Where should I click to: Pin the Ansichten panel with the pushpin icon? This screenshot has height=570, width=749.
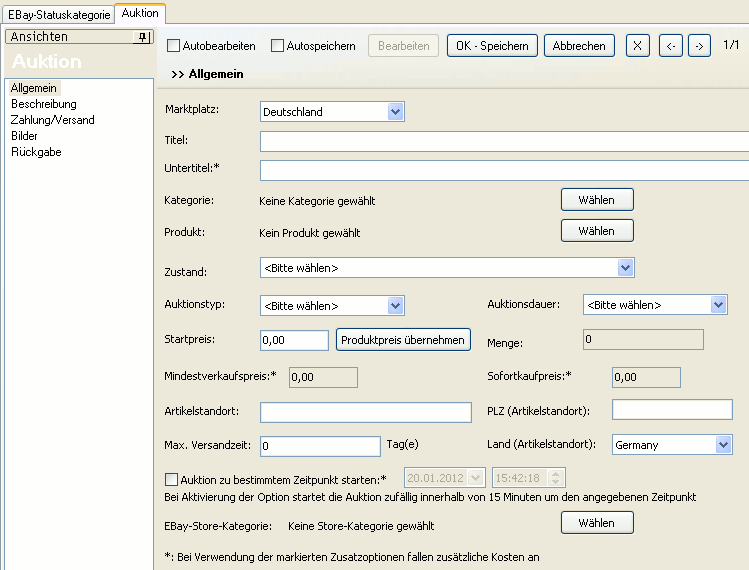(x=142, y=37)
